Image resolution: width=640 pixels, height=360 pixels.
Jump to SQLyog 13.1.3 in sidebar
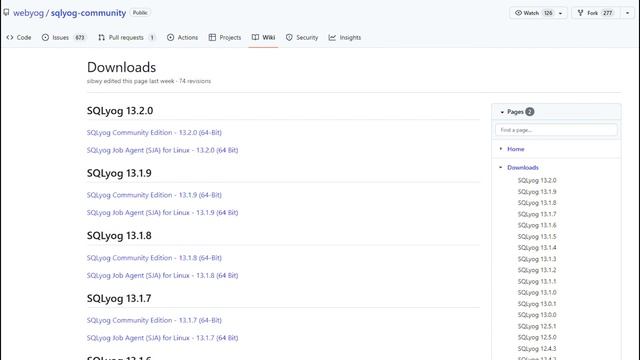[x=537, y=259]
